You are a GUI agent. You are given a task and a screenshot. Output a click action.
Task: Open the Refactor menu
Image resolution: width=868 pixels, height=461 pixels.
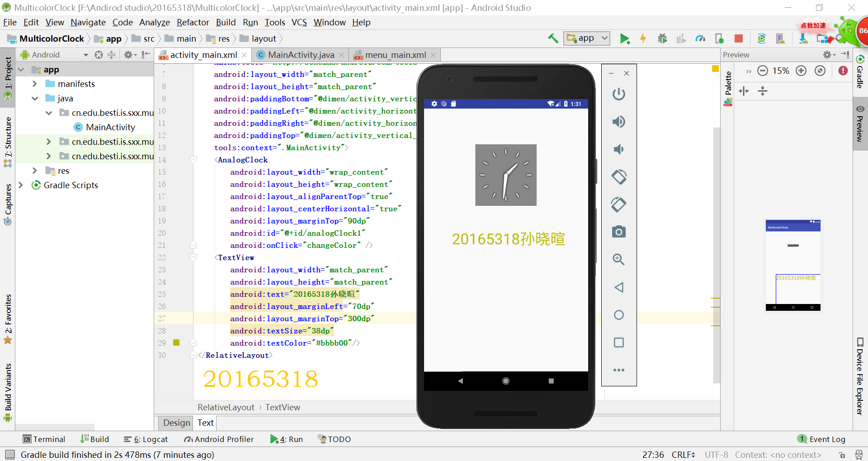coord(193,22)
